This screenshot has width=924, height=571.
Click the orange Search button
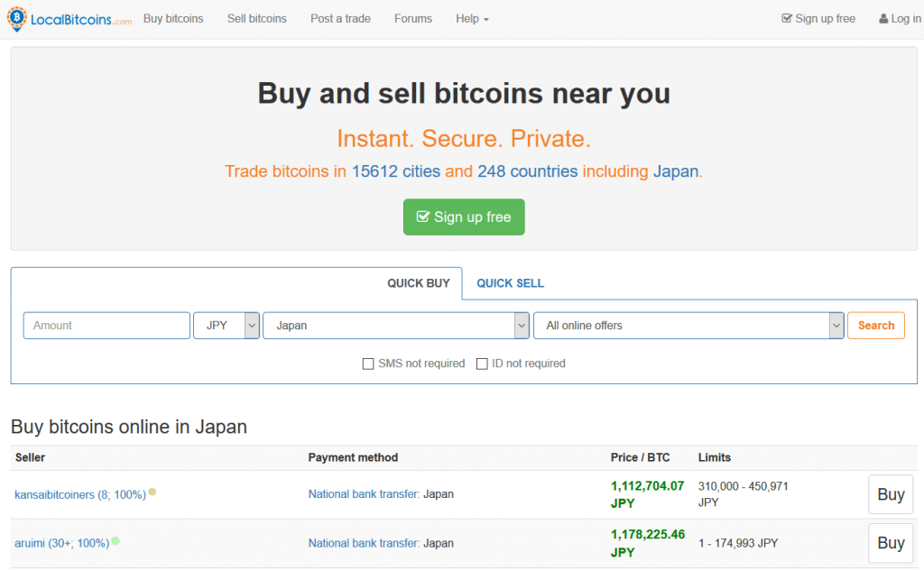pyautogui.click(x=875, y=326)
